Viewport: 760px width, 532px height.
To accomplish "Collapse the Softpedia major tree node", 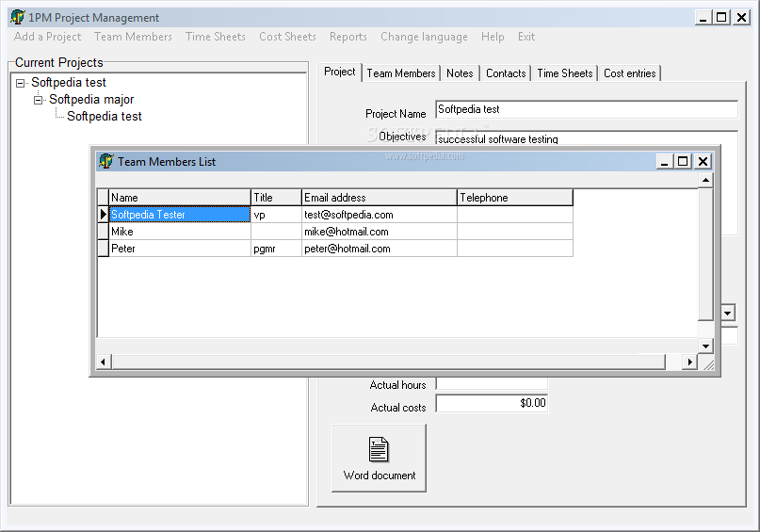I will point(39,101).
